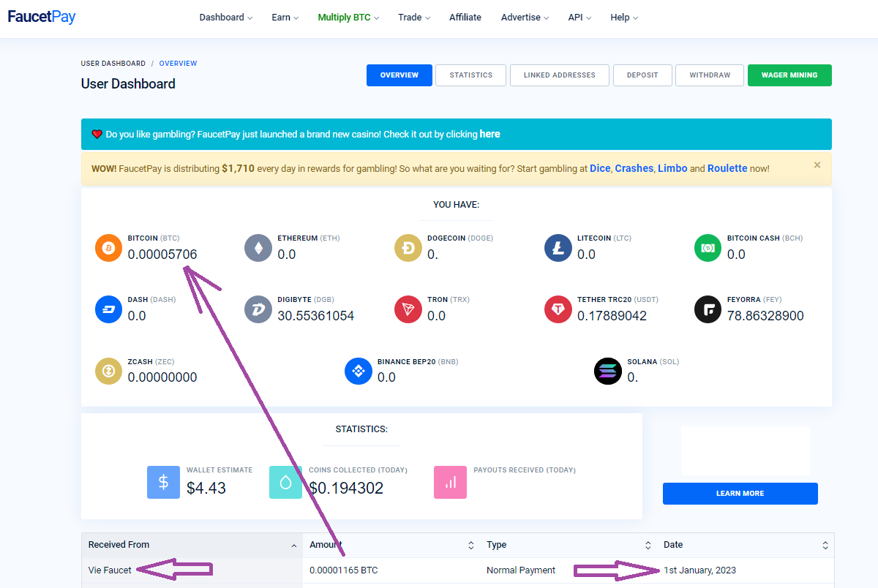Click the Dogecoin coin icon
This screenshot has height=588, width=878.
(408, 248)
